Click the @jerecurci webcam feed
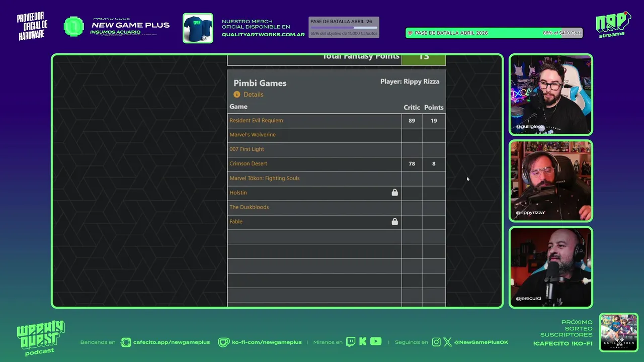 click(x=551, y=267)
